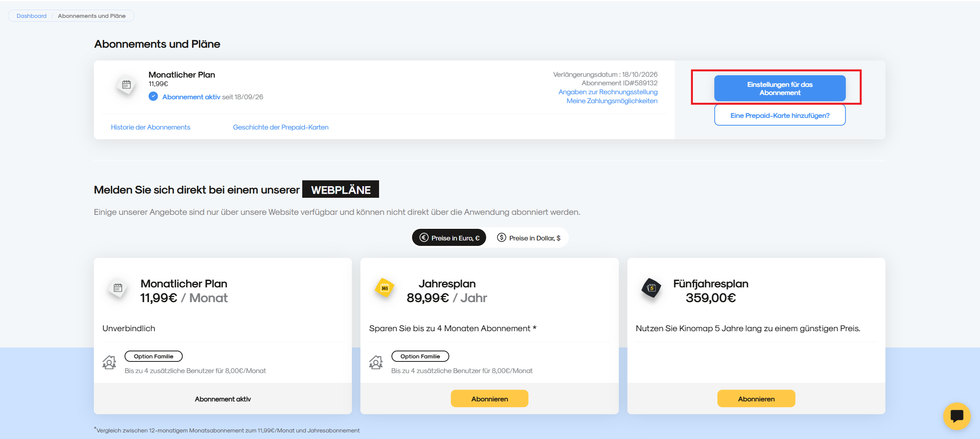Click the yellow 365 Jahresplan icon
This screenshot has height=439, width=980.
point(384,288)
